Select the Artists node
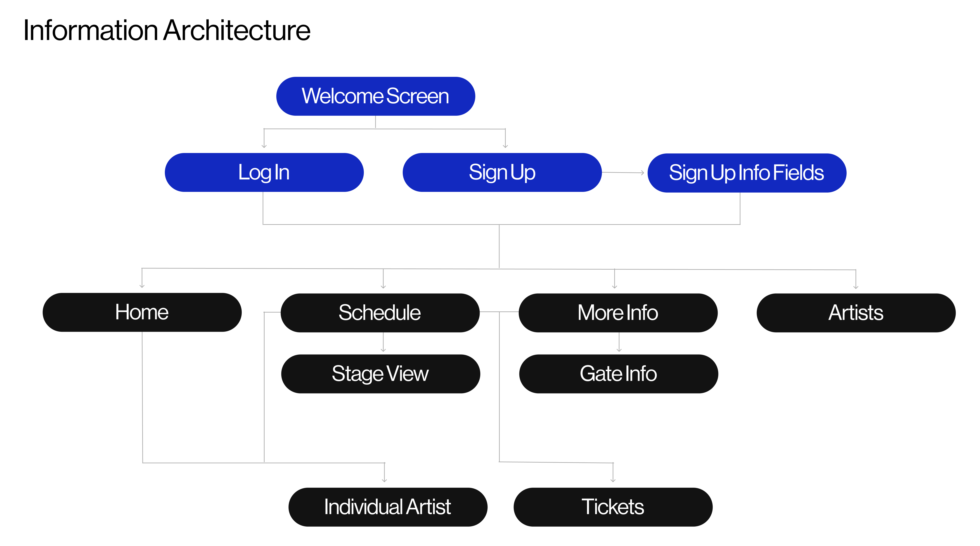 856,313
